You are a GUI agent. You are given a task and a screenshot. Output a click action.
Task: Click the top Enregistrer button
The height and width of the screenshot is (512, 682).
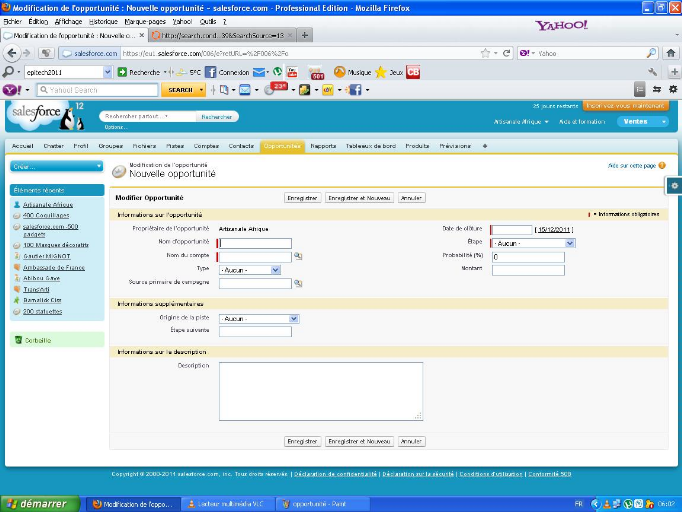coord(302,198)
